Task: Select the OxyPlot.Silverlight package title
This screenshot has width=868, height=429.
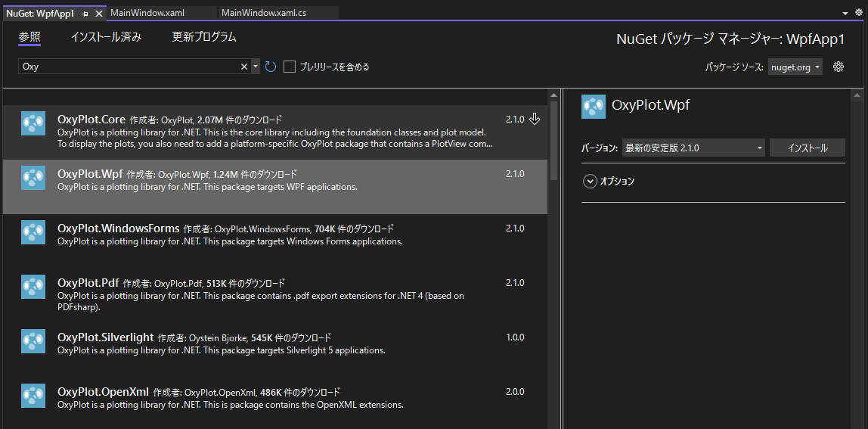Action: tap(106, 337)
